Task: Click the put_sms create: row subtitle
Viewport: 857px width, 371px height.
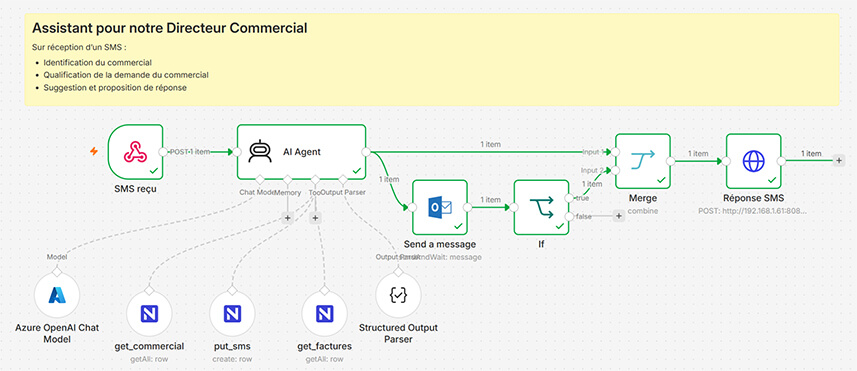Action: (232, 360)
